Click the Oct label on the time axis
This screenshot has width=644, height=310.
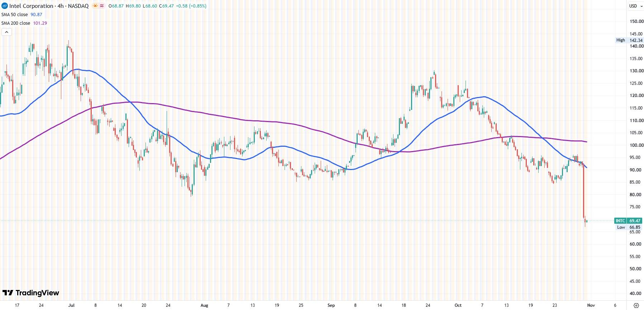point(458,305)
